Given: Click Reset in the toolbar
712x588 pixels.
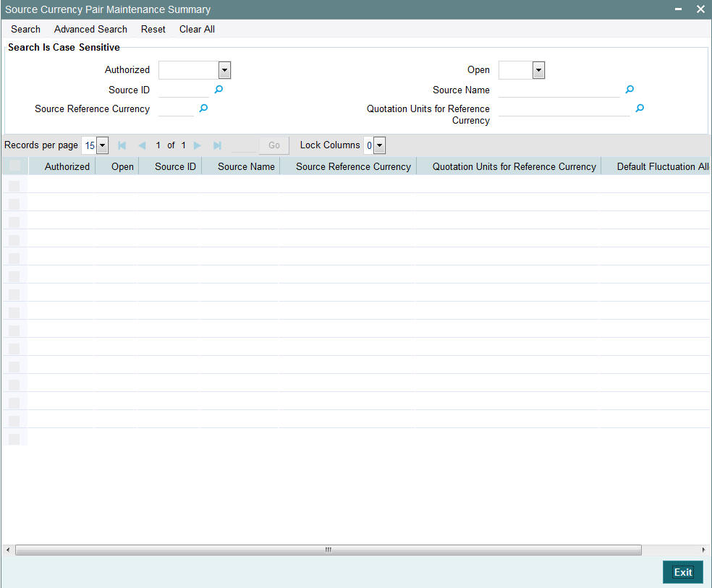Looking at the screenshot, I should click(153, 29).
